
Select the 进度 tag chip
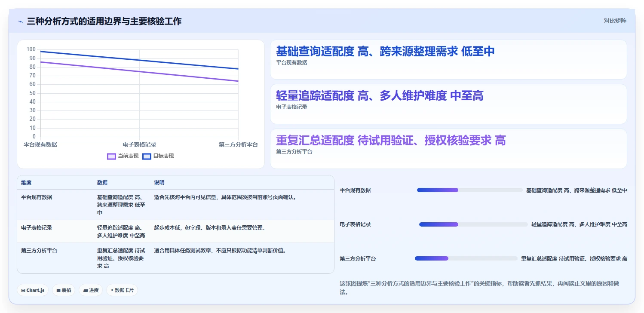point(91,290)
